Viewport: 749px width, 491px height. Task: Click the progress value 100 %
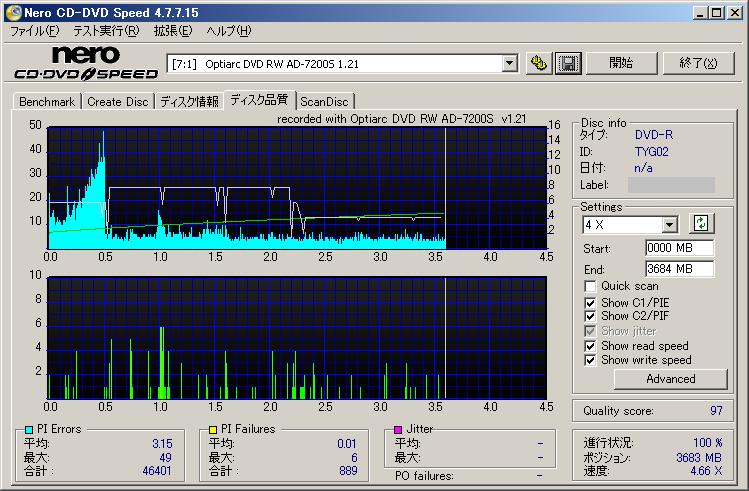pyautogui.click(x=707, y=443)
